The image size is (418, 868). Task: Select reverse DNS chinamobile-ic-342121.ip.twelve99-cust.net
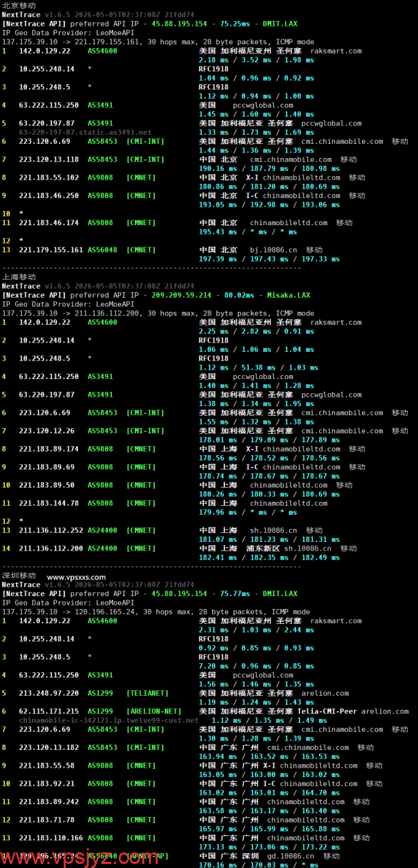click(x=109, y=720)
